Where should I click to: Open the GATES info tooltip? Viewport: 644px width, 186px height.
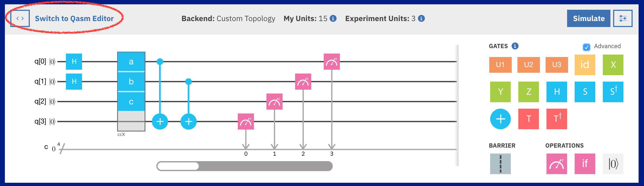[515, 46]
